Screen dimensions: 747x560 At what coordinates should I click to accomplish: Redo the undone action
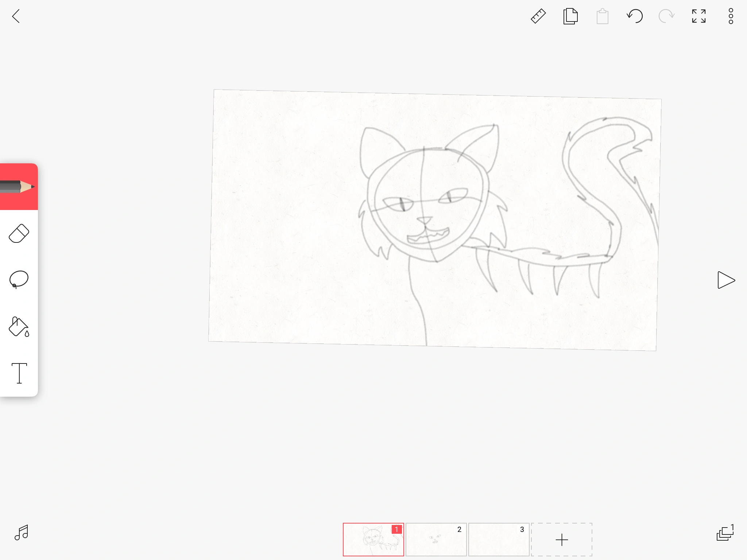click(666, 16)
